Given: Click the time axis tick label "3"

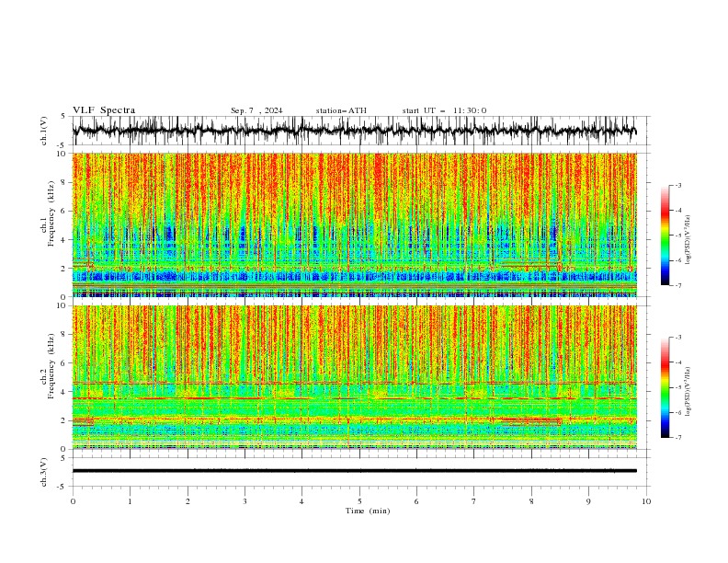Looking at the screenshot, I should pos(245,501).
